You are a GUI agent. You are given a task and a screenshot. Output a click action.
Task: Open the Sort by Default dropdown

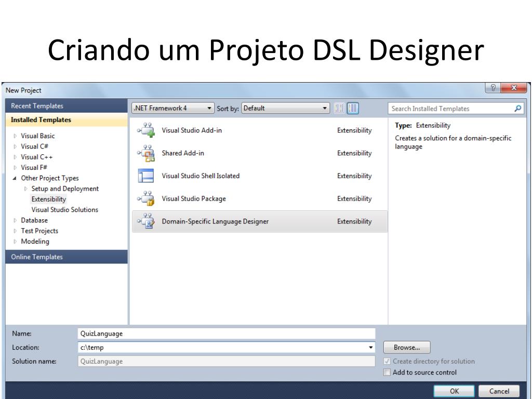pos(285,108)
